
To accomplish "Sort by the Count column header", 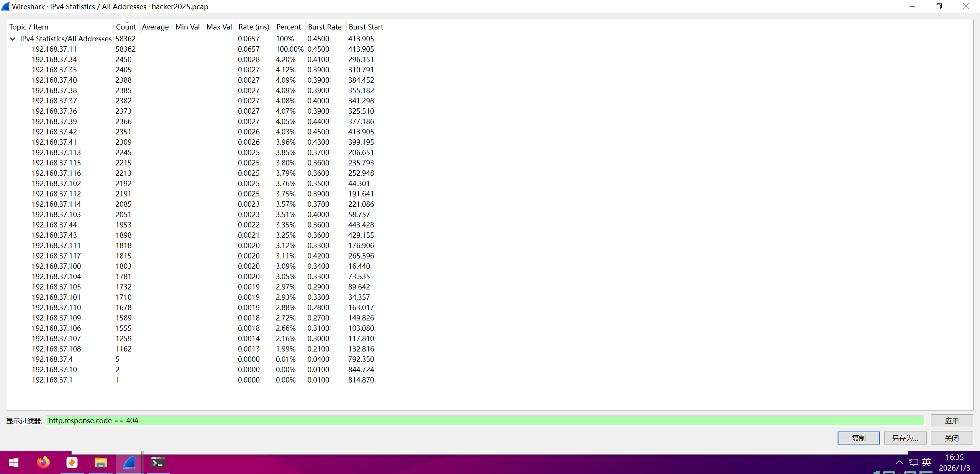I will (x=126, y=27).
